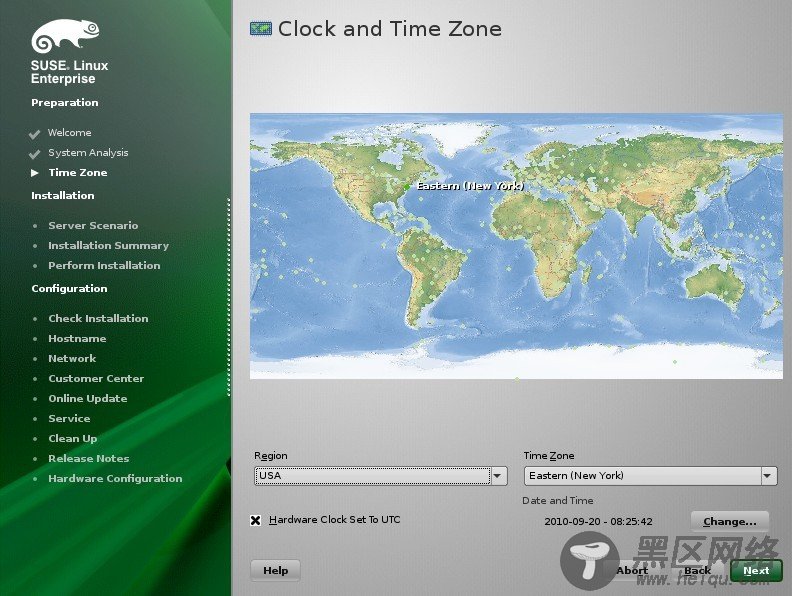Click the Region label
The image size is (792, 596).
[271, 456]
